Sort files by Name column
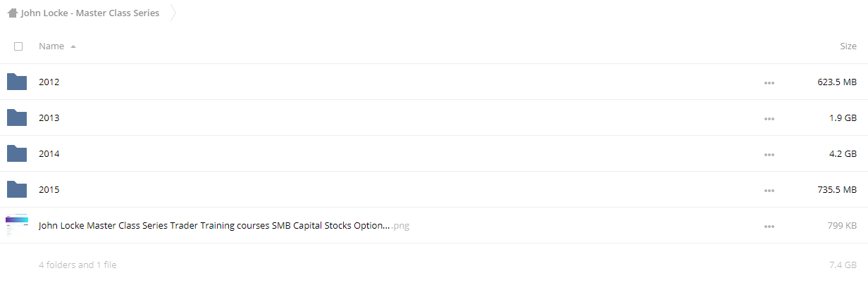 51,46
